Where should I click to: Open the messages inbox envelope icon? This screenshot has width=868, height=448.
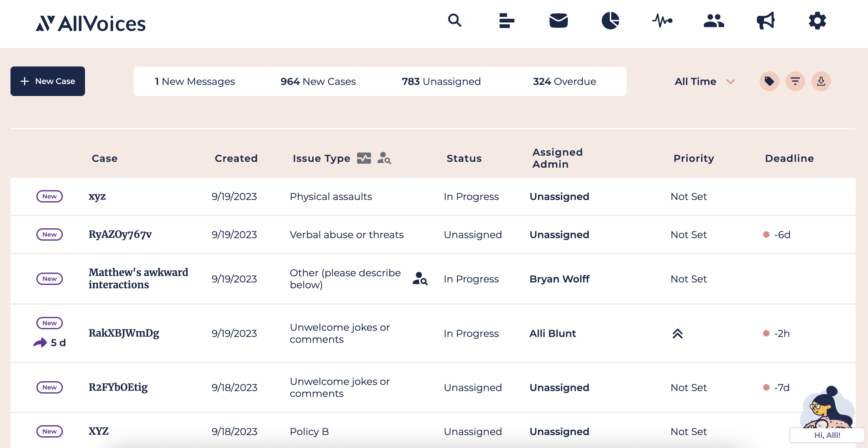558,21
